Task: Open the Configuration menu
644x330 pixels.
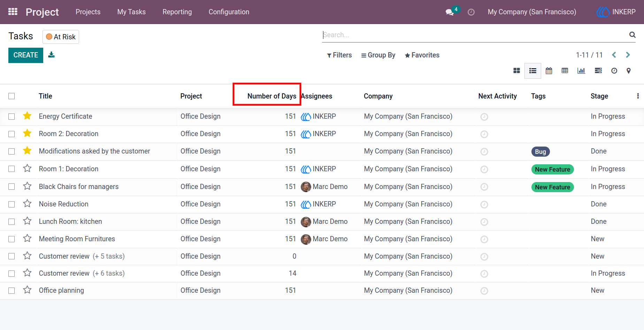Action: pos(229,12)
